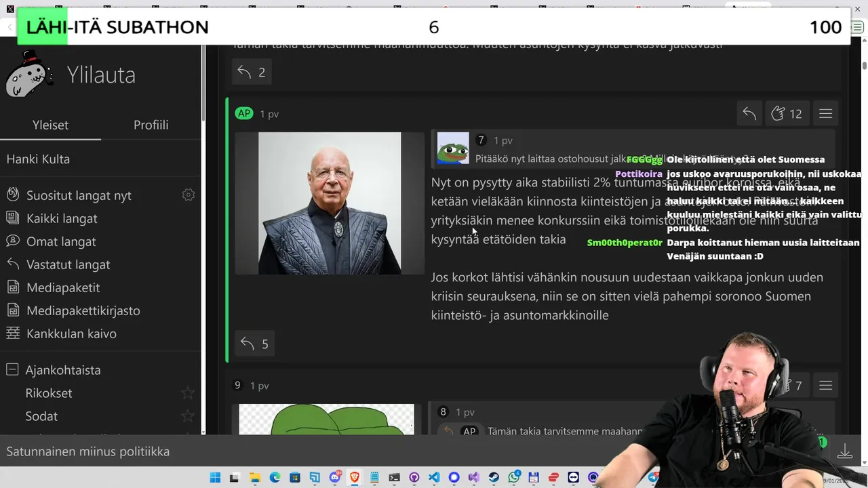Switch to the Yleiset tab
This screenshot has height=488, width=868.
pos(50,125)
